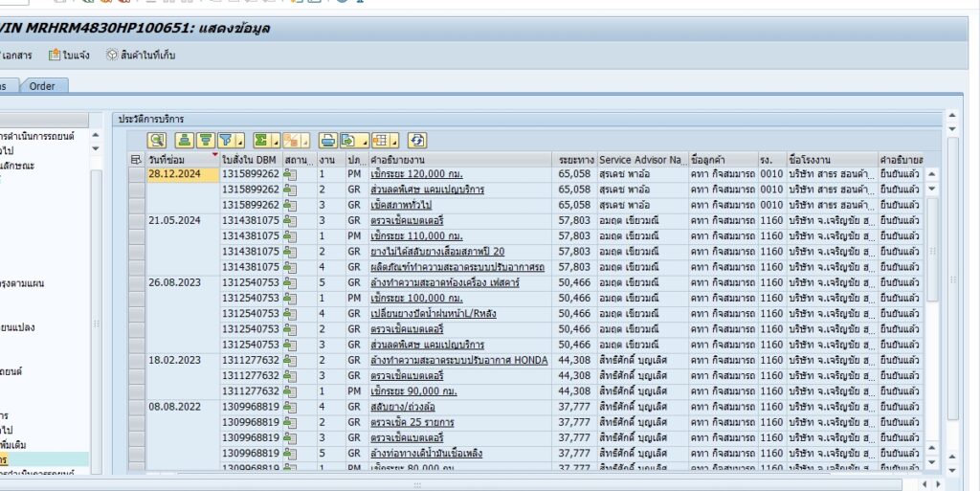Viewport: 980px width, 491px height.
Task: Open the เช็คสภาพทั่วไป link
Action: pyautogui.click(x=401, y=205)
